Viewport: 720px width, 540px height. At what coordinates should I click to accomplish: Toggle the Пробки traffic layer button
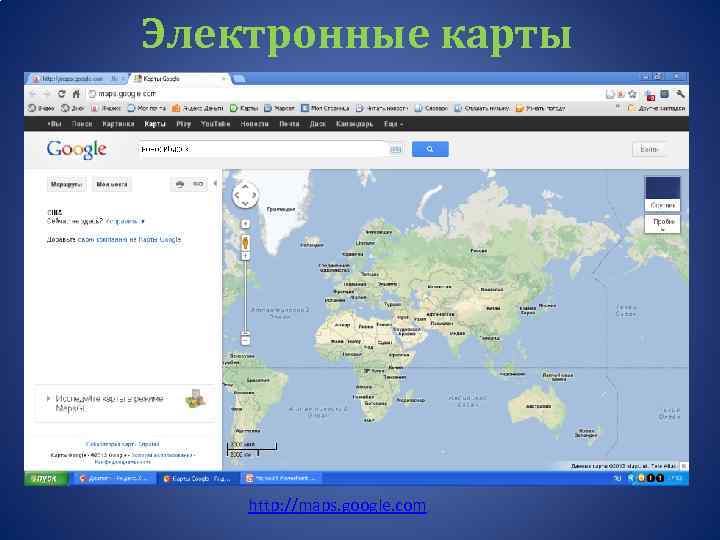tap(662, 224)
